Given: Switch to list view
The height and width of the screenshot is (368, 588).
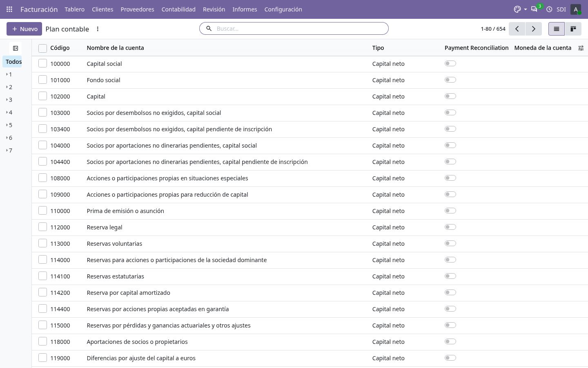Looking at the screenshot, I should click(x=557, y=29).
